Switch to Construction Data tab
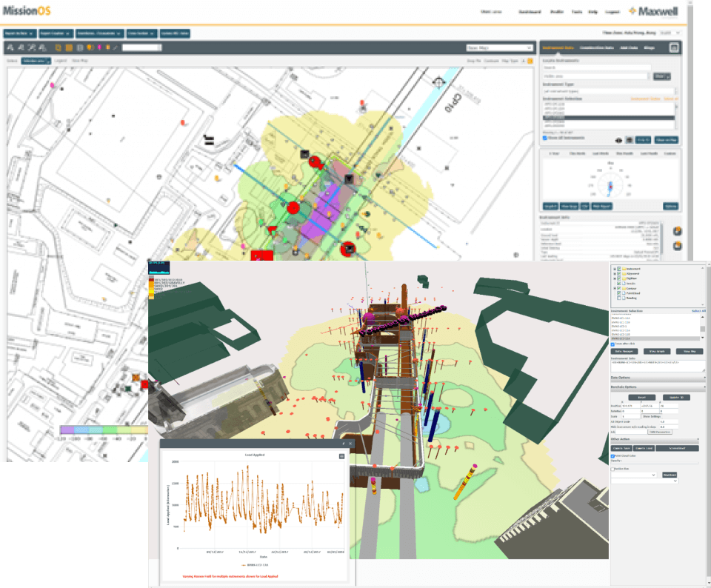This screenshot has height=588, width=711. [597, 47]
